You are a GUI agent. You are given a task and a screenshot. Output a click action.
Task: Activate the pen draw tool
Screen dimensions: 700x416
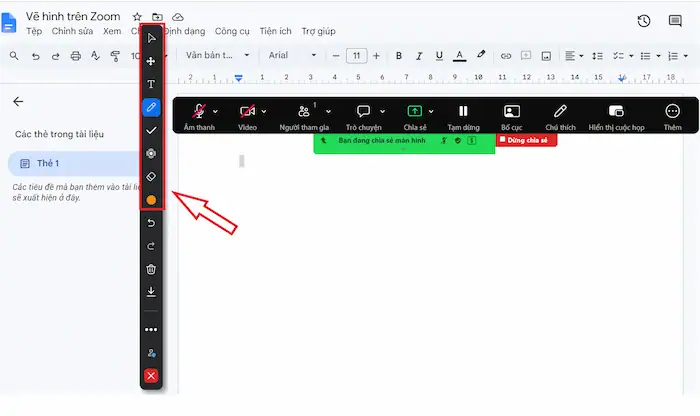[151, 107]
